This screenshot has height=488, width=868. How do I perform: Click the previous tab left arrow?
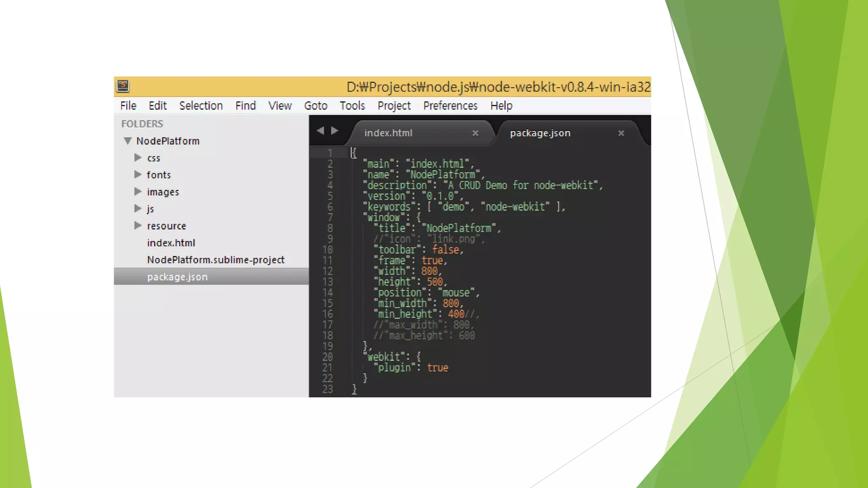coord(320,131)
